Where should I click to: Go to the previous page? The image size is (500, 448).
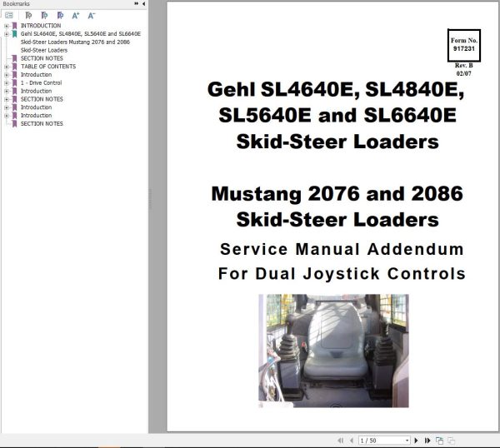(x=352, y=441)
